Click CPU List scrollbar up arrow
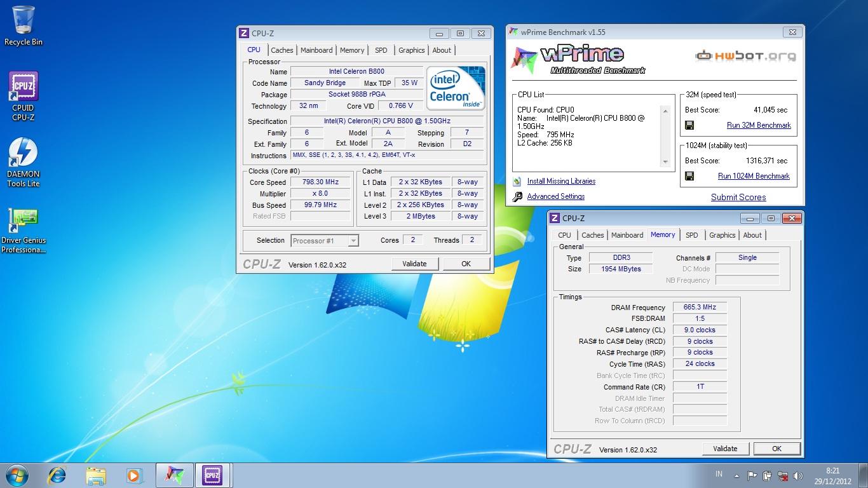Image resolution: width=868 pixels, height=488 pixels. coord(665,111)
